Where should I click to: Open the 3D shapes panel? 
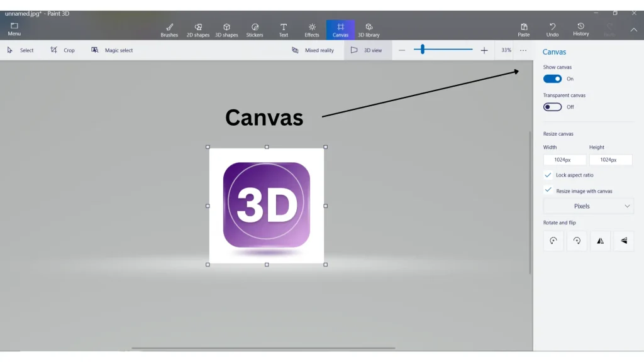226,28
